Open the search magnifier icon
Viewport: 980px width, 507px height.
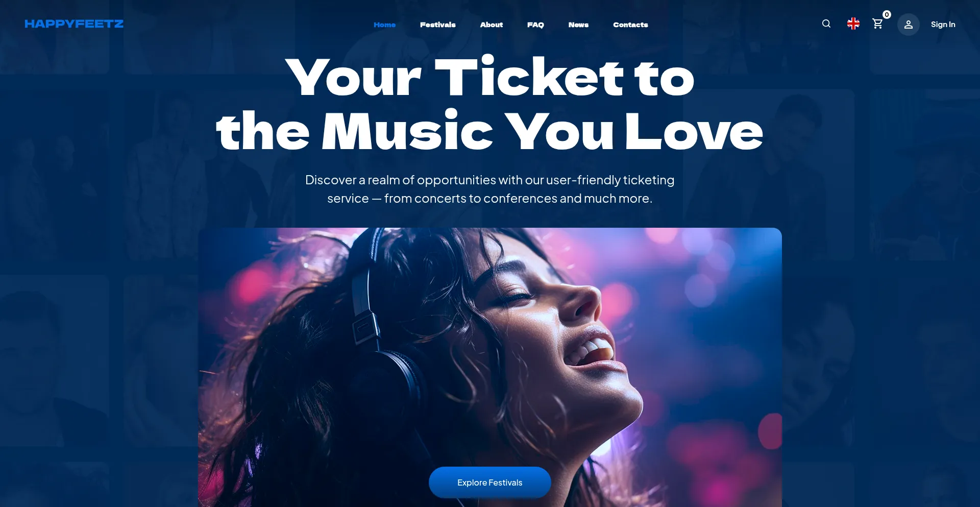(x=826, y=23)
